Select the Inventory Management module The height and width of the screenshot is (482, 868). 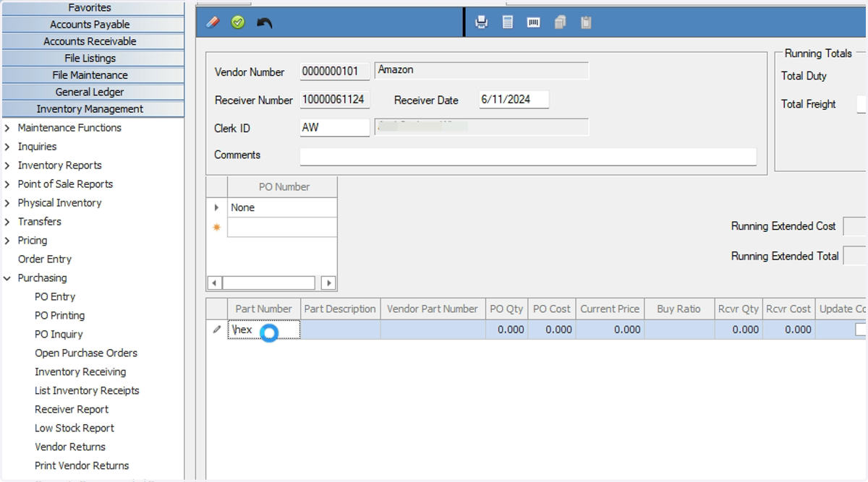coord(93,109)
